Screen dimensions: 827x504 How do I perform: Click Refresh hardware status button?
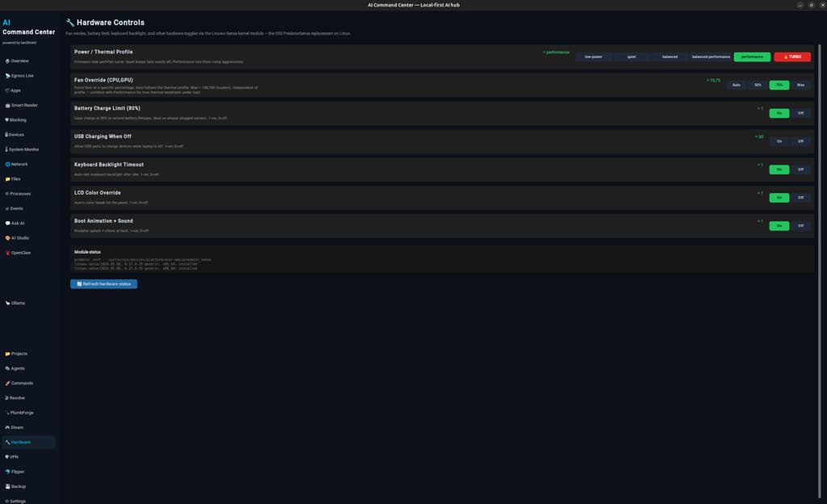104,284
